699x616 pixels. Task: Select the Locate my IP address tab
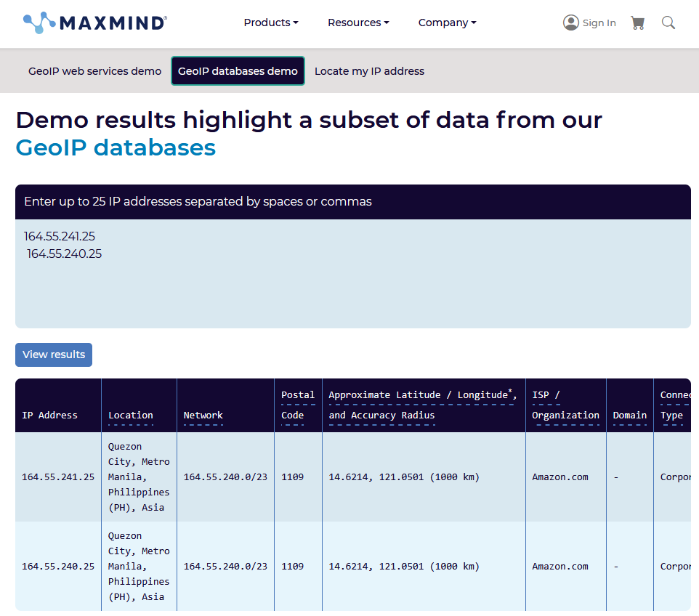[369, 70]
